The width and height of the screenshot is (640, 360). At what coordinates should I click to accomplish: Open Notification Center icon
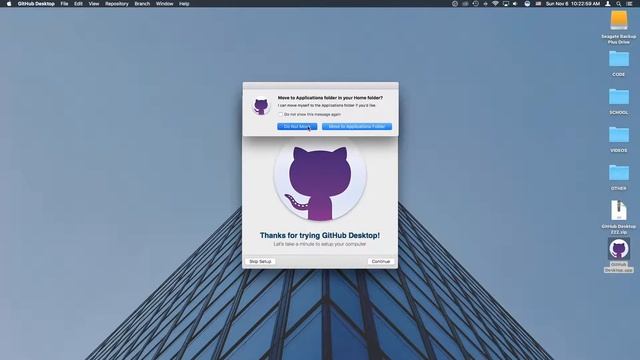pyautogui.click(x=629, y=4)
